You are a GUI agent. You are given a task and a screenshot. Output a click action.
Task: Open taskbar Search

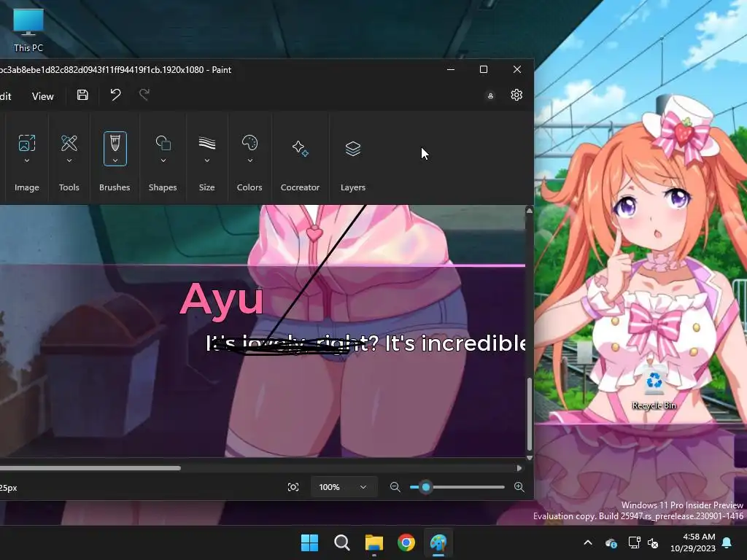[341, 542]
